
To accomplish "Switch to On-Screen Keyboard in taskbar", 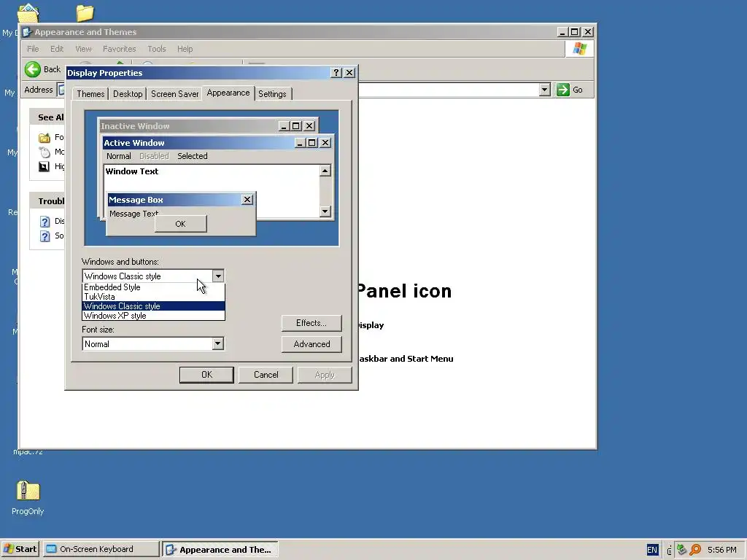I will [101, 549].
